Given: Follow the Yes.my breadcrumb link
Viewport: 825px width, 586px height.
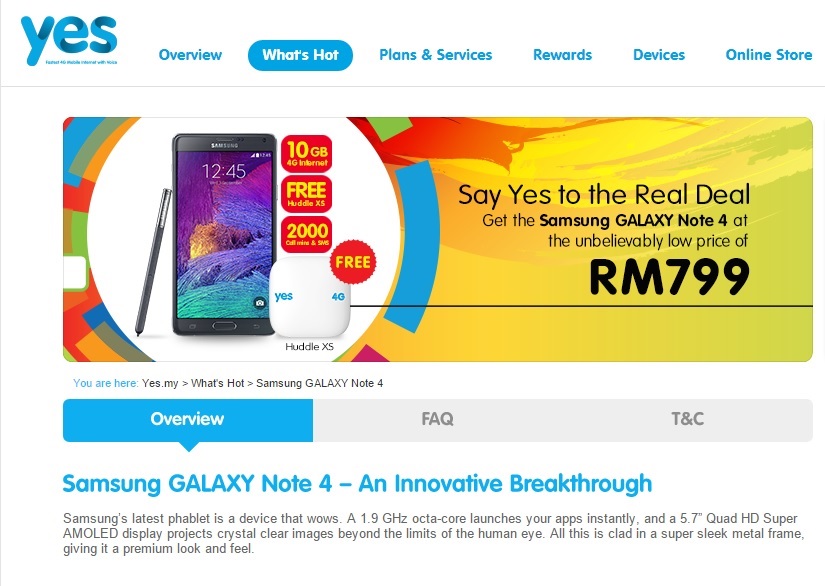Looking at the screenshot, I should click(160, 383).
